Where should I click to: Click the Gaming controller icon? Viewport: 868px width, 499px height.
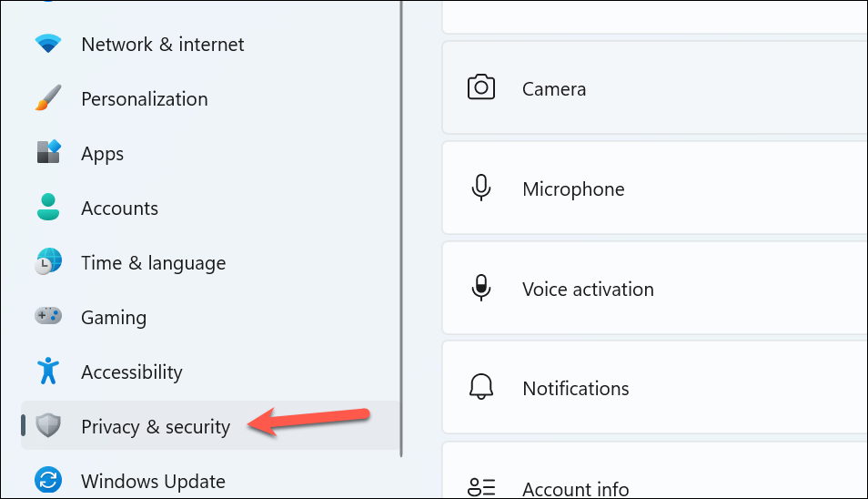coord(48,316)
